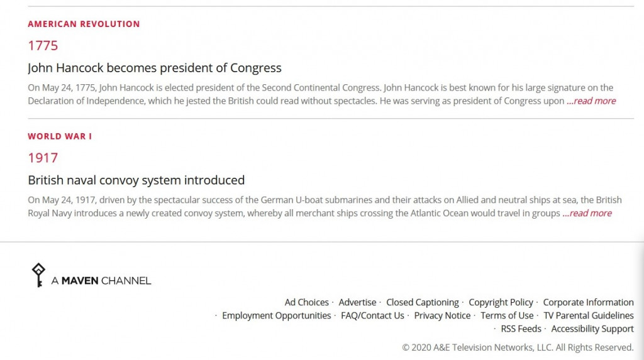The height and width of the screenshot is (360, 644).
Task: Open Terms of Use footer link
Action: (508, 315)
